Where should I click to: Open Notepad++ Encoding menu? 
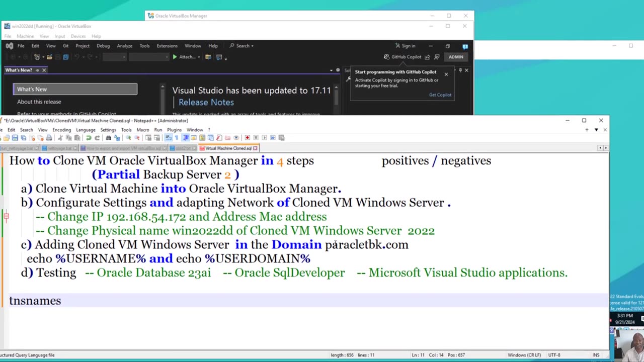point(61,130)
